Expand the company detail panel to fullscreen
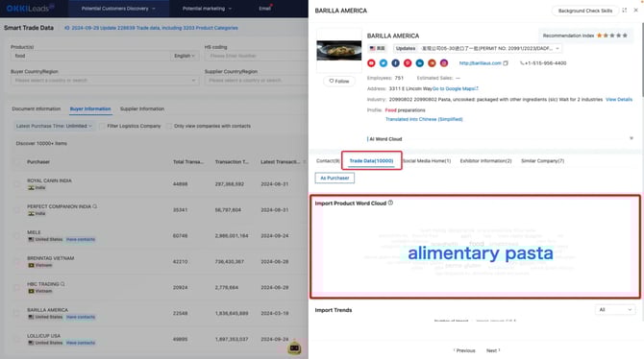The width and height of the screenshot is (644, 359). [x=624, y=11]
